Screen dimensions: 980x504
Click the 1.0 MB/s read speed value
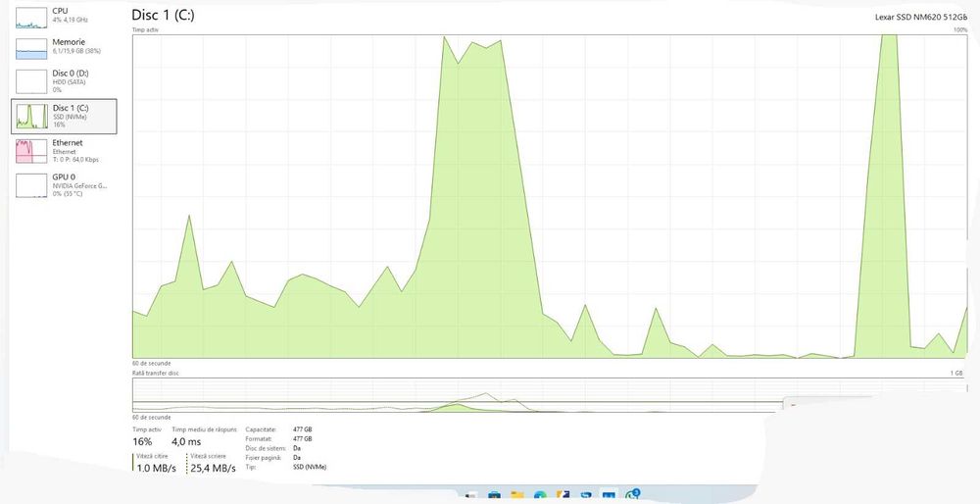pos(156,468)
